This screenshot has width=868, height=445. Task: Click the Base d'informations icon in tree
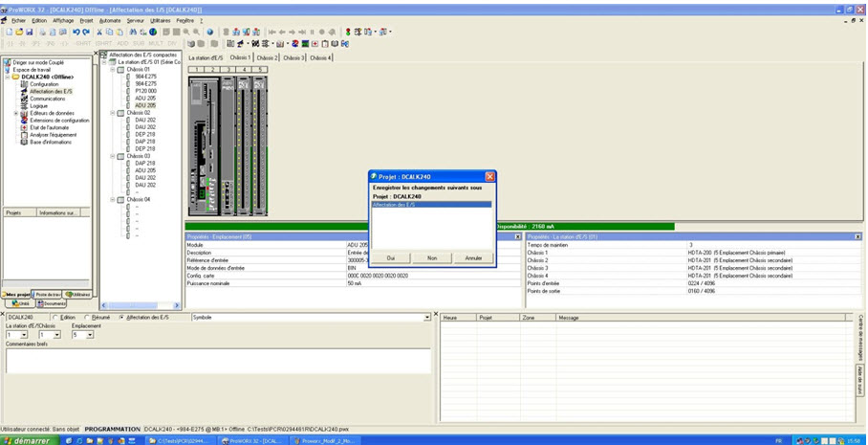click(24, 142)
